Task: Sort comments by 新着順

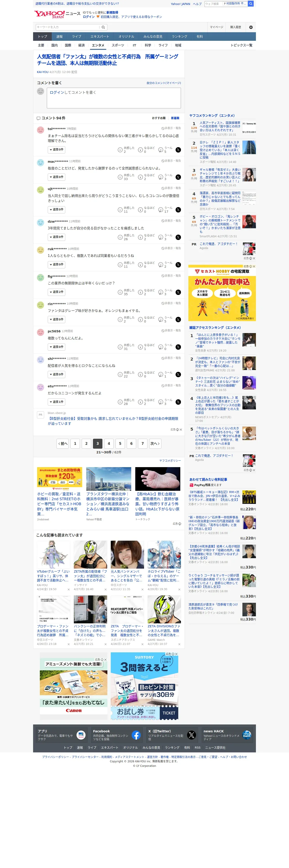Action: point(175,118)
